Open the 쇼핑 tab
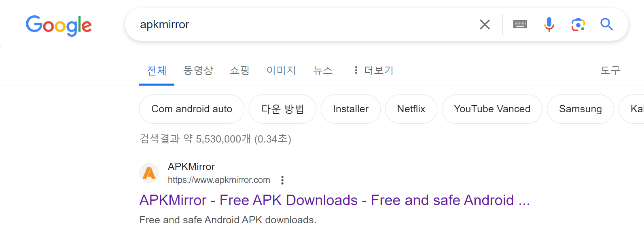644x235 pixels. point(239,70)
